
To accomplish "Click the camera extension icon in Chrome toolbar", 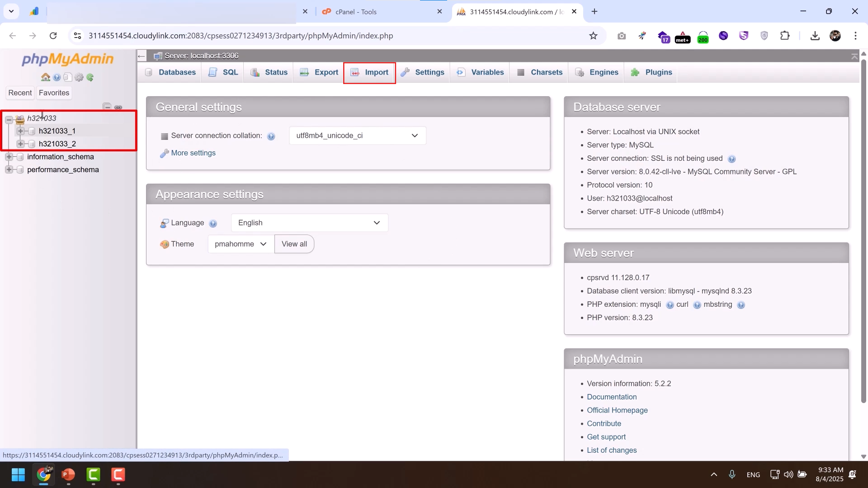I will (x=622, y=36).
